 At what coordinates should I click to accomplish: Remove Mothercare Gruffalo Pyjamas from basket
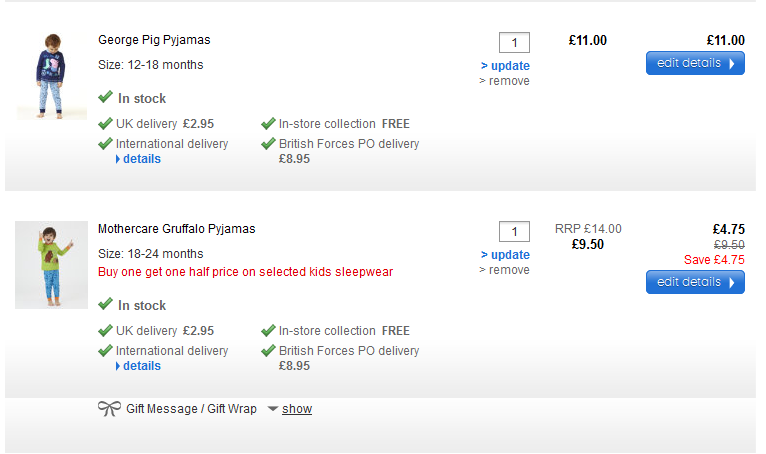coord(505,270)
